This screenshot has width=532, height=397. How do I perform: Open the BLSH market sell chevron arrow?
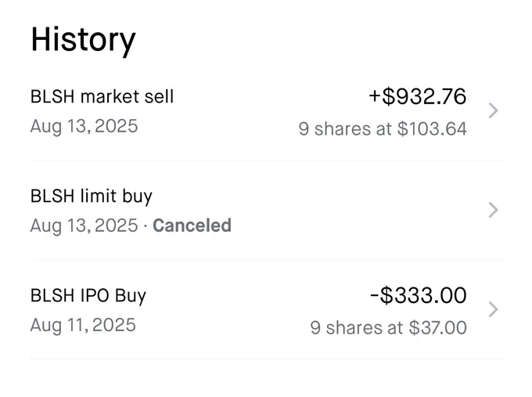493,110
